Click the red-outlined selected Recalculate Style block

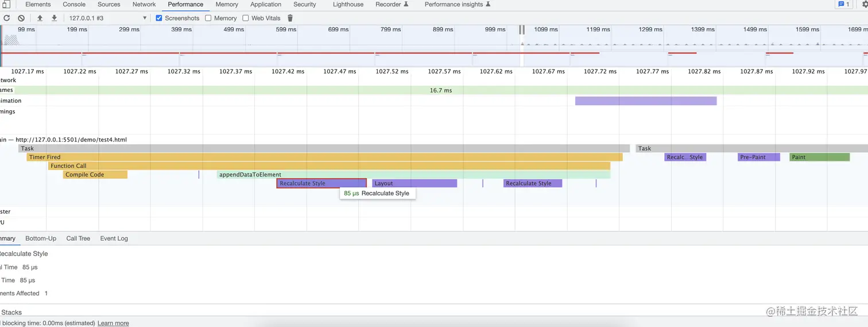[321, 183]
